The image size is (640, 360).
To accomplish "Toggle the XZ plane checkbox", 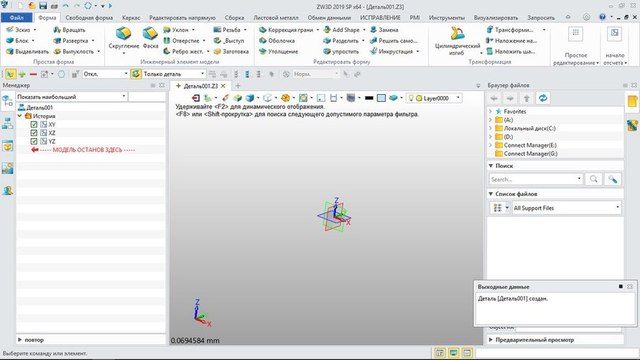I will 34,133.
